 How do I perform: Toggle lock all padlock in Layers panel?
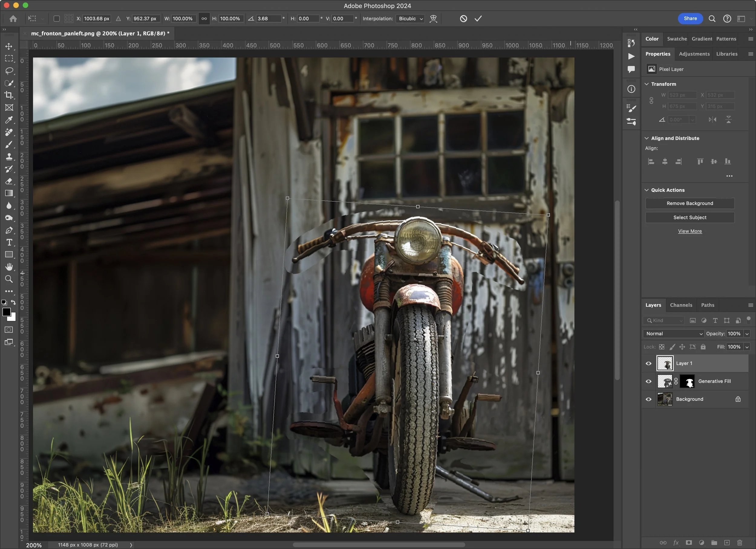703,347
